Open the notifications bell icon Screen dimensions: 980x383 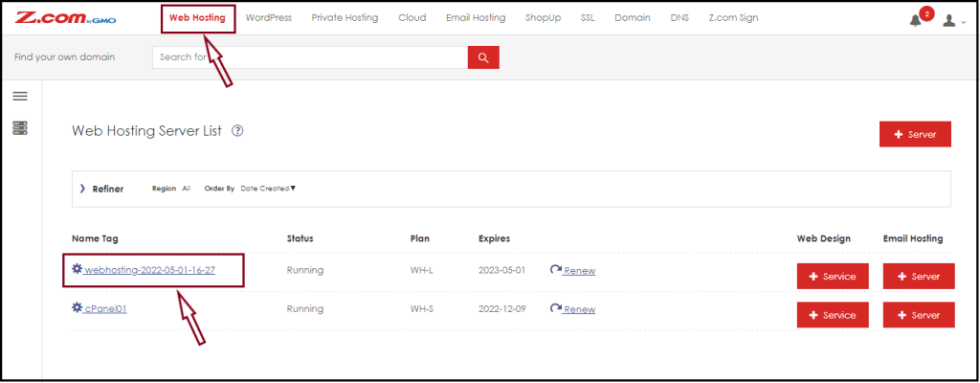915,20
